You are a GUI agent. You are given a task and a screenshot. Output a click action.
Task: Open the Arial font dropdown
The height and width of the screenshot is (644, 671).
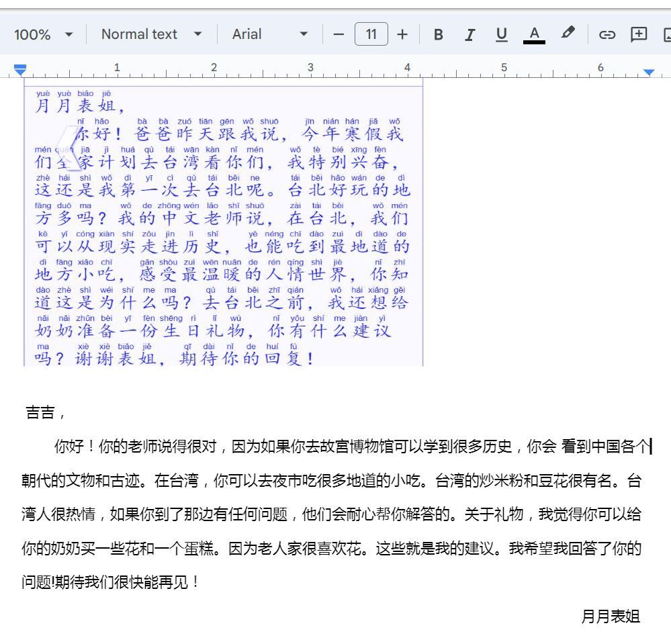coord(270,34)
